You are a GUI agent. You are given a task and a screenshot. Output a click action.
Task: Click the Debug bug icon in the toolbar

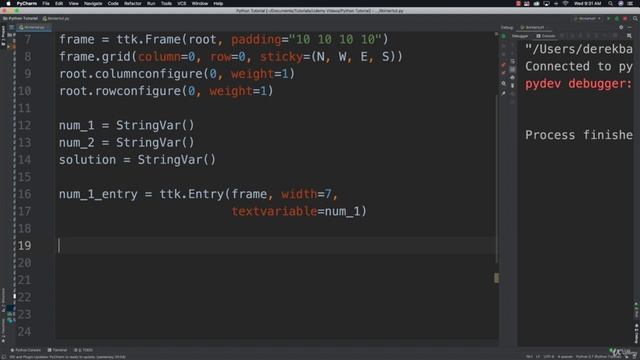pyautogui.click(x=617, y=18)
